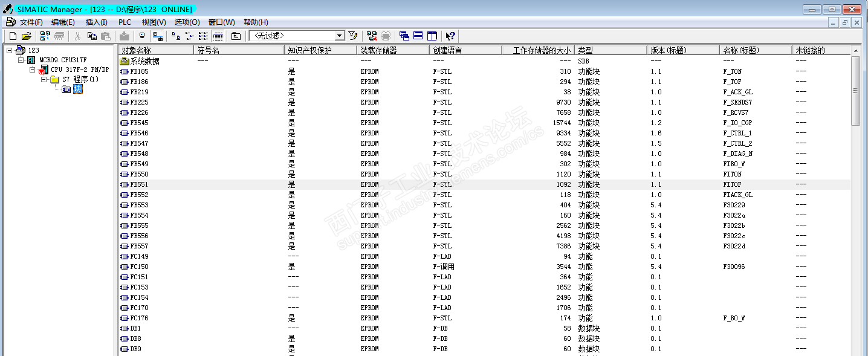Viewport: 868px width, 356px height.
Task: Click the SIMATIC Manager title bar app icon
Action: click(x=8, y=9)
